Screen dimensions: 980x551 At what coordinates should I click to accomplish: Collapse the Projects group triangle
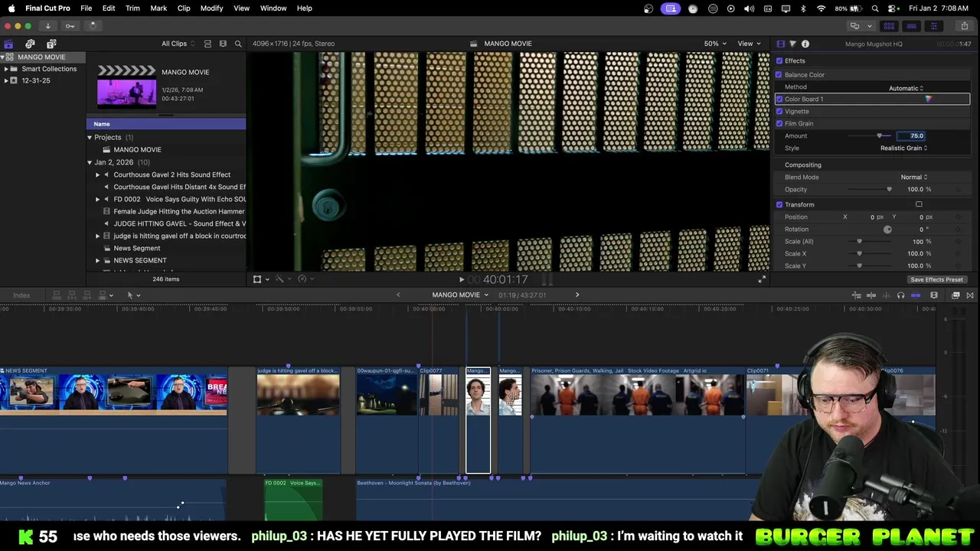click(x=90, y=138)
